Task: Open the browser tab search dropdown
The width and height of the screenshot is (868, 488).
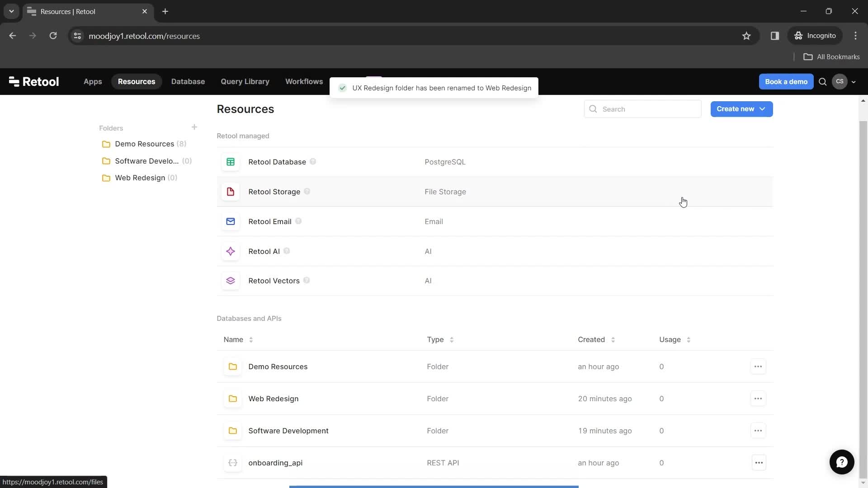Action: [x=11, y=11]
